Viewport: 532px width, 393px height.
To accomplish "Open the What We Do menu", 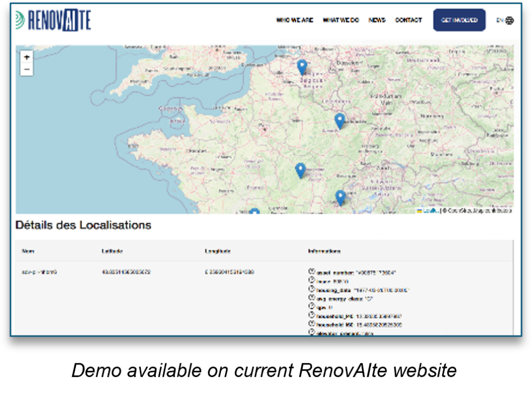I will pyautogui.click(x=341, y=20).
